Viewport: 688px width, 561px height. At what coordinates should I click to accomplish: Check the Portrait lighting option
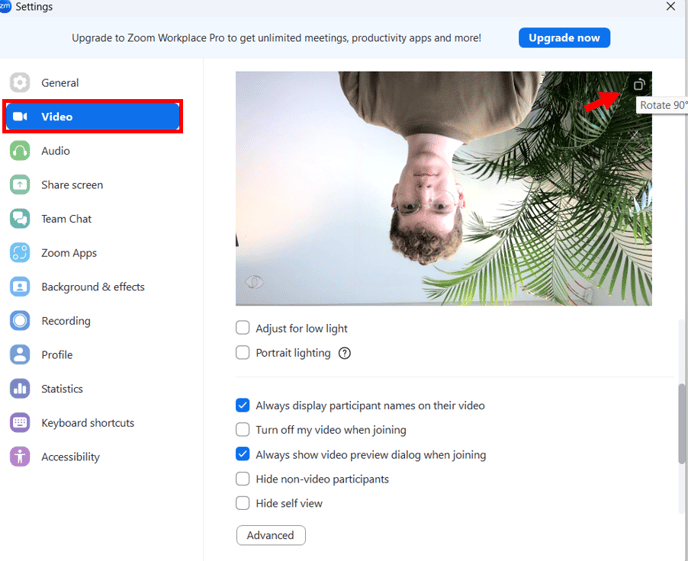243,353
